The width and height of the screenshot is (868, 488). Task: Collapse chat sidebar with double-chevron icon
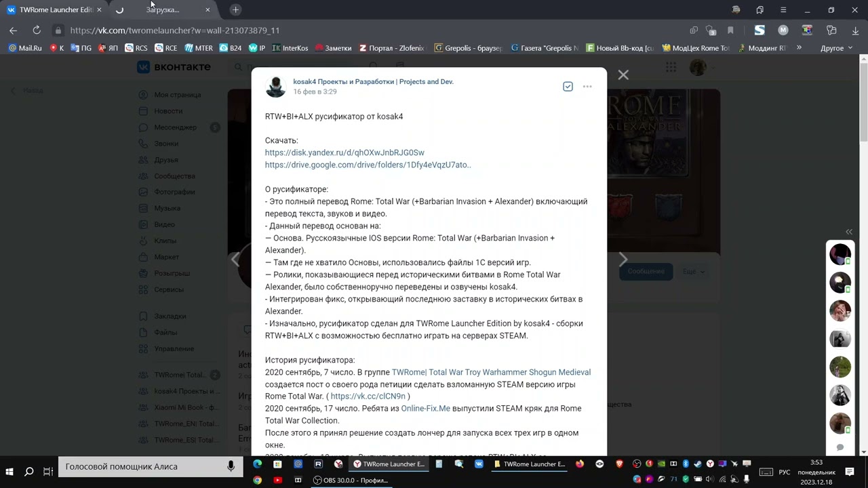tap(848, 232)
